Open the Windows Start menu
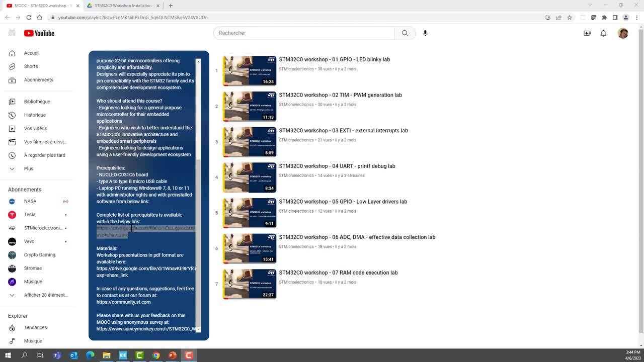This screenshot has height=362, width=644. click(8, 355)
